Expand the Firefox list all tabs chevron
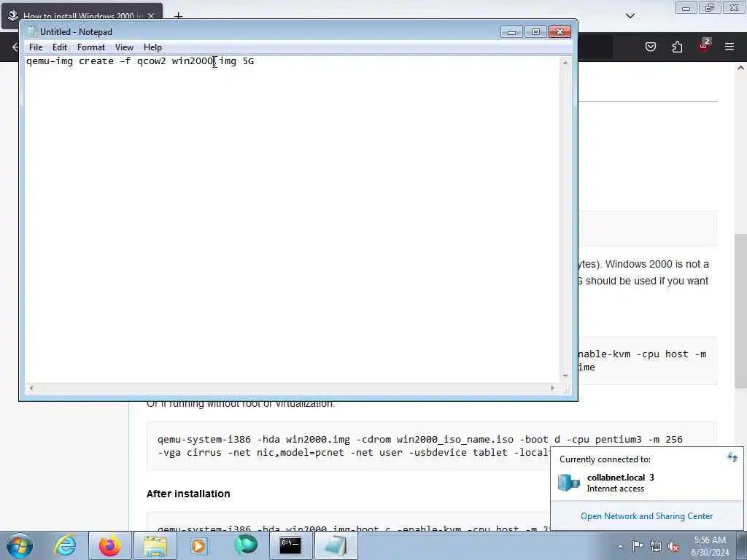 630,16
